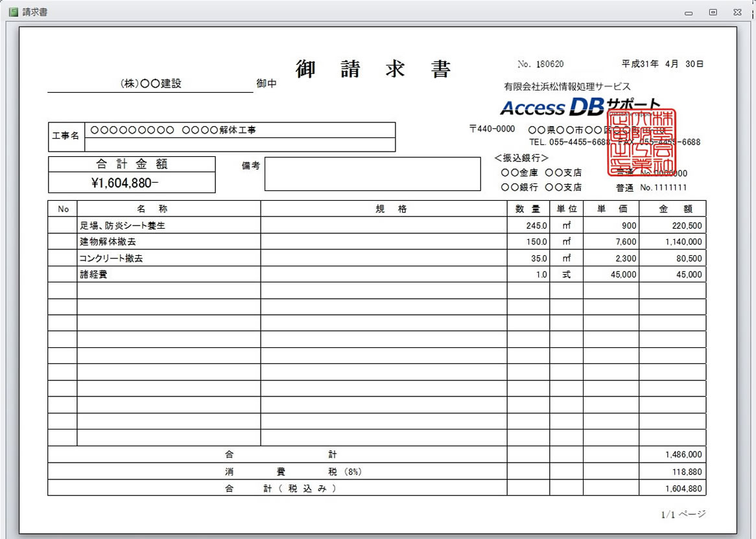Restore down the 請求書 report window
This screenshot has width=756, height=539.
(713, 12)
